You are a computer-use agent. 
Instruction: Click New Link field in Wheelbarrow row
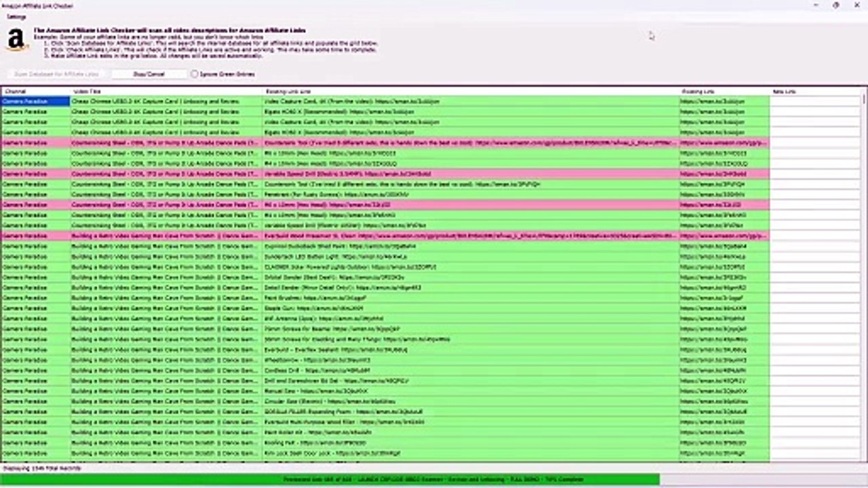(x=815, y=360)
